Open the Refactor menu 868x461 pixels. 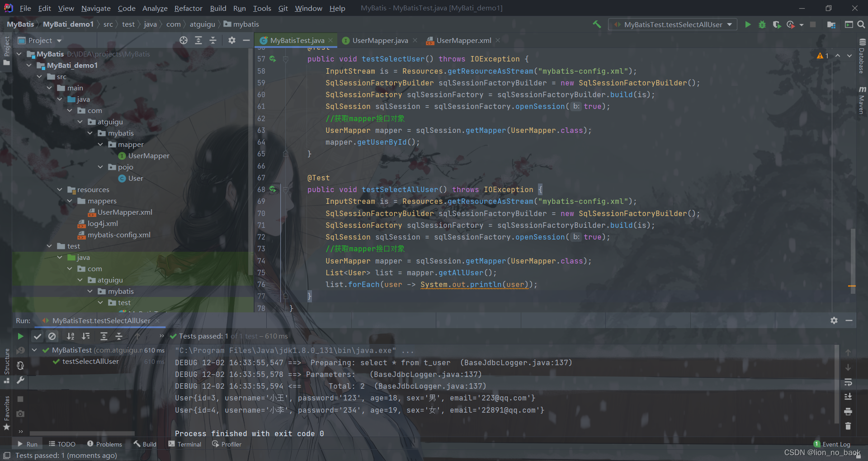[188, 8]
